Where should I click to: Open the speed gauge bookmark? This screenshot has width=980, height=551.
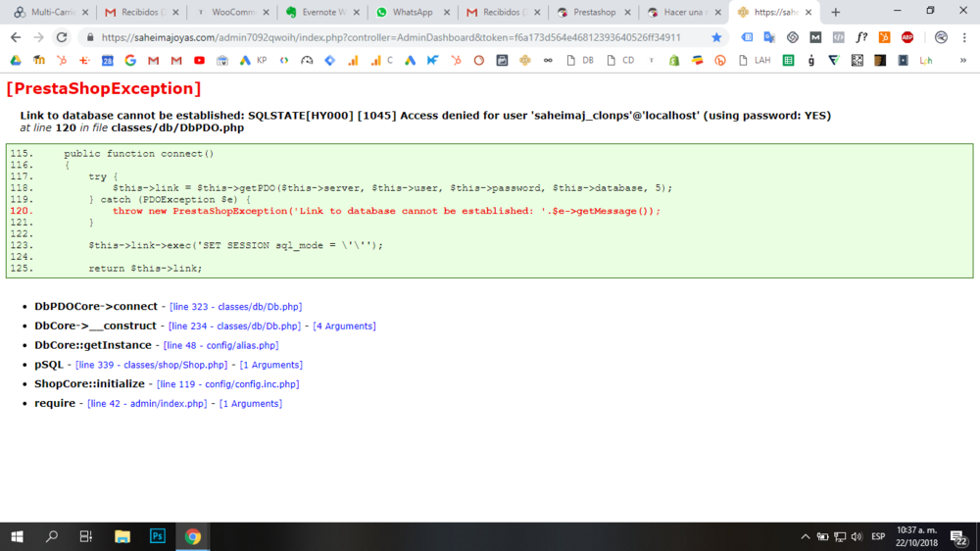point(307,61)
